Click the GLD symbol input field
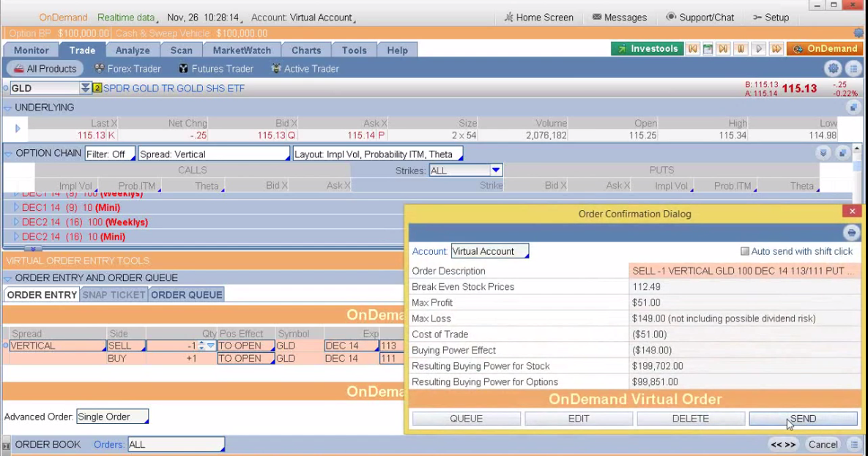This screenshot has width=868, height=456. 44,88
